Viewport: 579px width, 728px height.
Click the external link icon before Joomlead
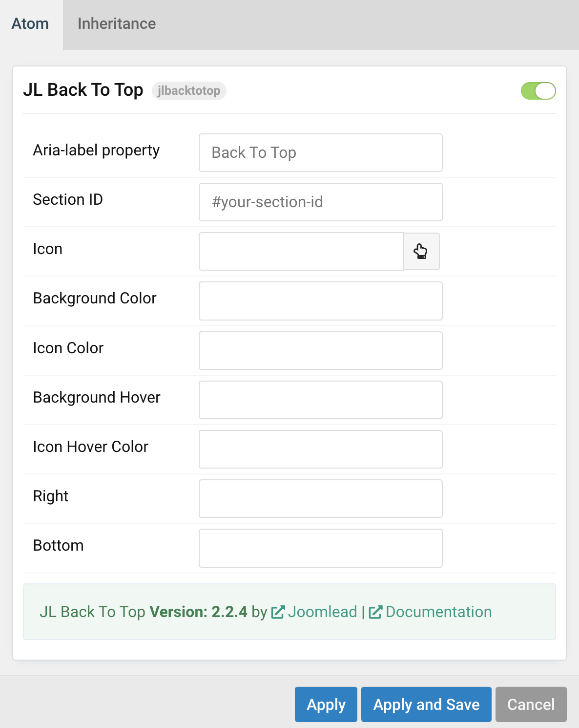tap(278, 612)
